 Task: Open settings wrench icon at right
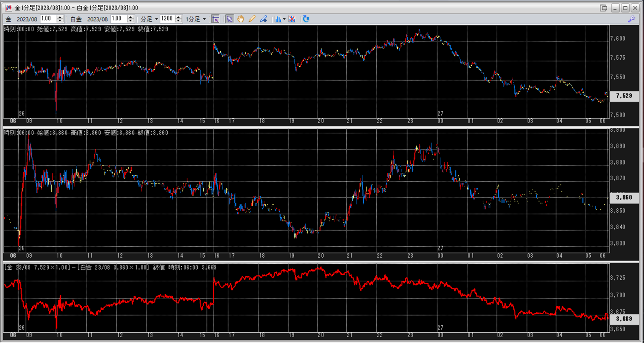tap(632, 19)
